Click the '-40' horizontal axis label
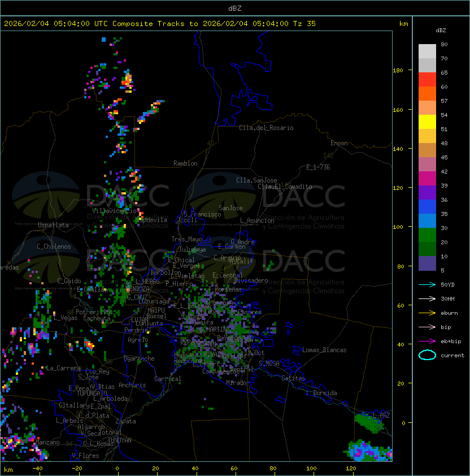 pos(37,469)
